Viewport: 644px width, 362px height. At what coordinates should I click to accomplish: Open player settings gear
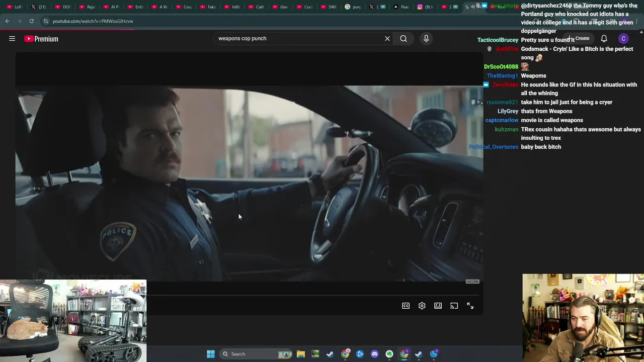tap(422, 306)
